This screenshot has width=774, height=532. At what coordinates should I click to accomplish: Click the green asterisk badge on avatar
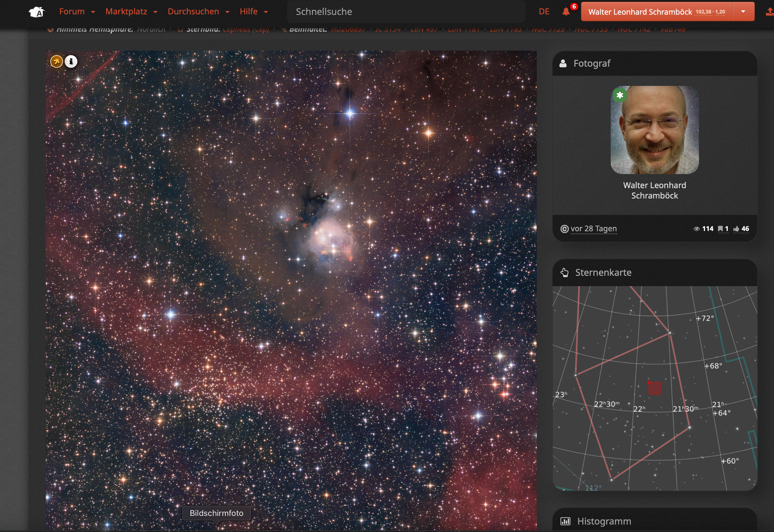[620, 95]
